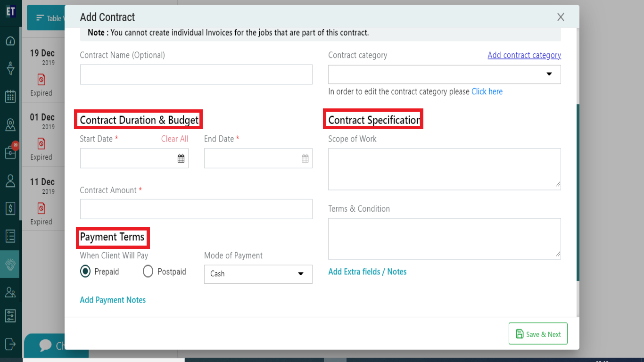Click the Contract Name input field
This screenshot has width=644, height=362.
tap(196, 74)
